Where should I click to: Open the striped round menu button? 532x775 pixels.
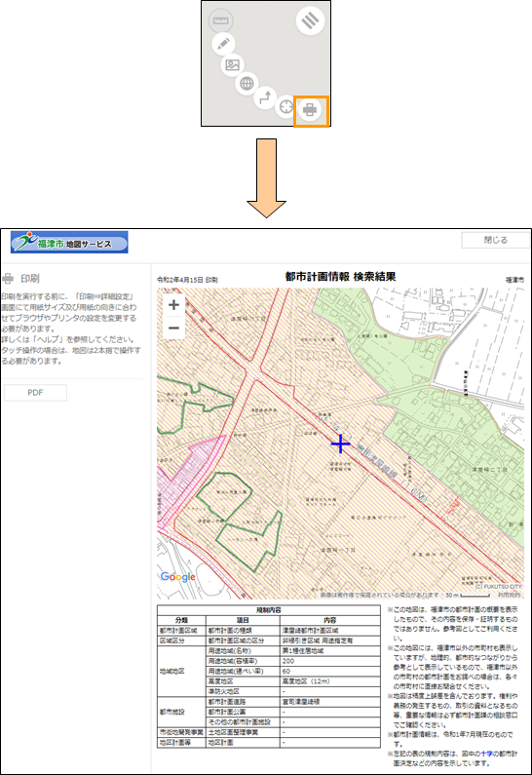(x=310, y=20)
